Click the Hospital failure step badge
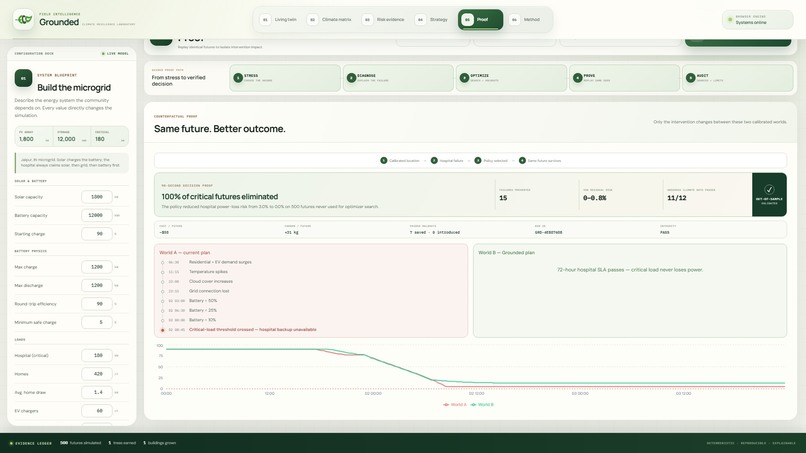Viewport: 806px width, 453px height. 434,160
